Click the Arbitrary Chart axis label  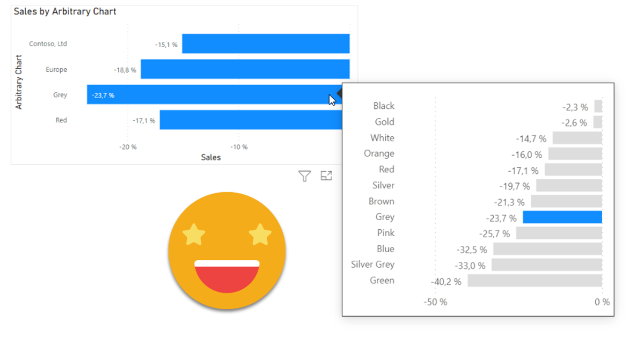(19, 80)
